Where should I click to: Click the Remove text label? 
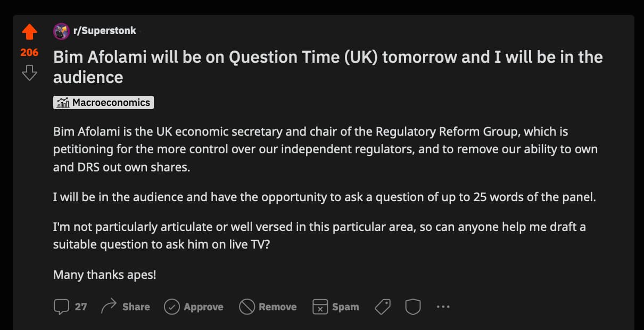click(x=277, y=307)
